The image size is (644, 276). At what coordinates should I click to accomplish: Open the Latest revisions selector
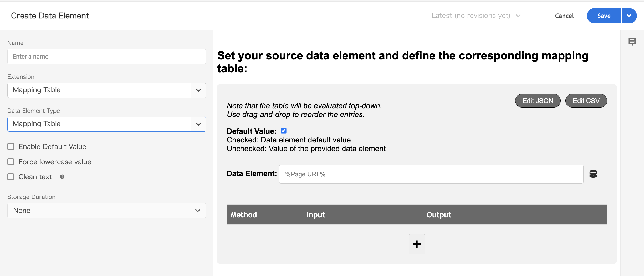(x=476, y=16)
